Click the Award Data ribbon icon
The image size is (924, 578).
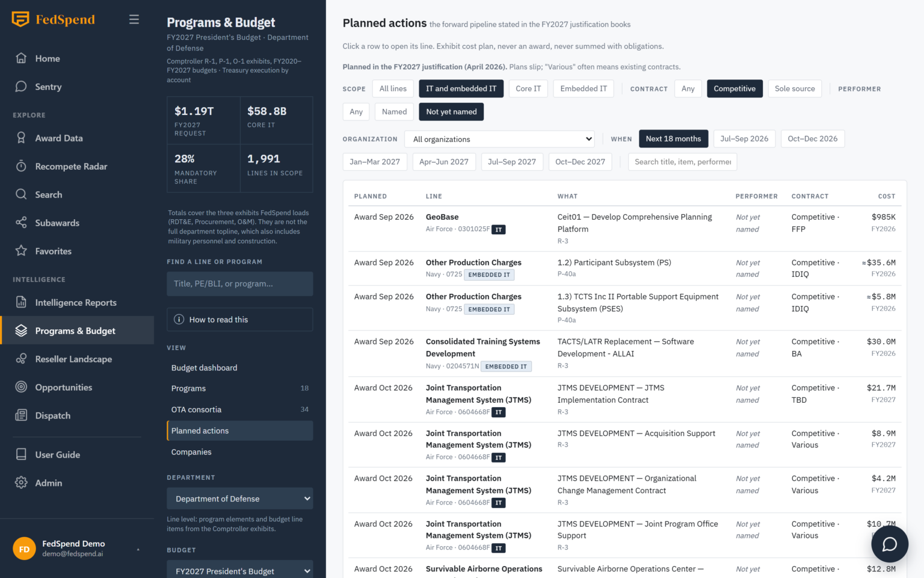point(21,138)
